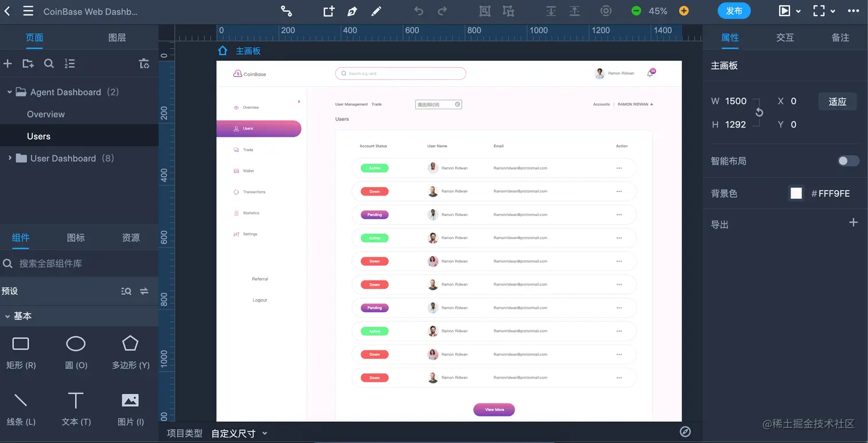Start the prototype preview play button
Screen dimensions: 868x443
pos(784,11)
